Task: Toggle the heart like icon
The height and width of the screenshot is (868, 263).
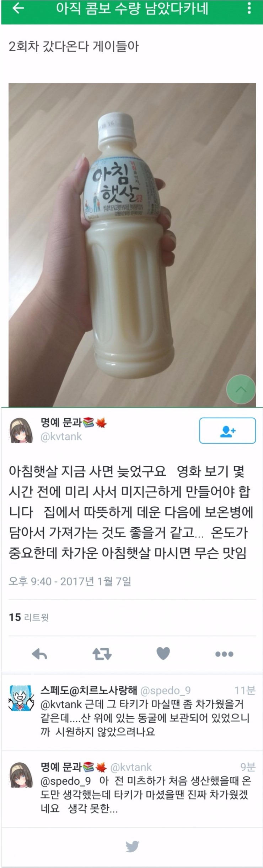Action: coord(163,653)
